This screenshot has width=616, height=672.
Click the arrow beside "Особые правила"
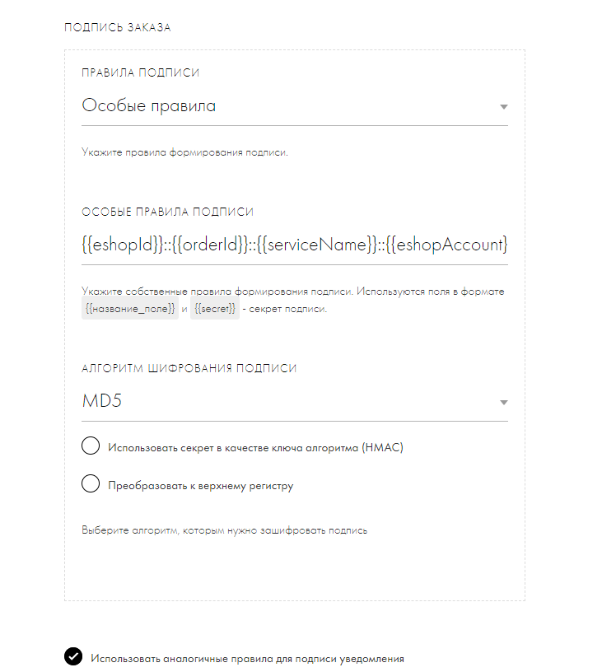pyautogui.click(x=504, y=107)
